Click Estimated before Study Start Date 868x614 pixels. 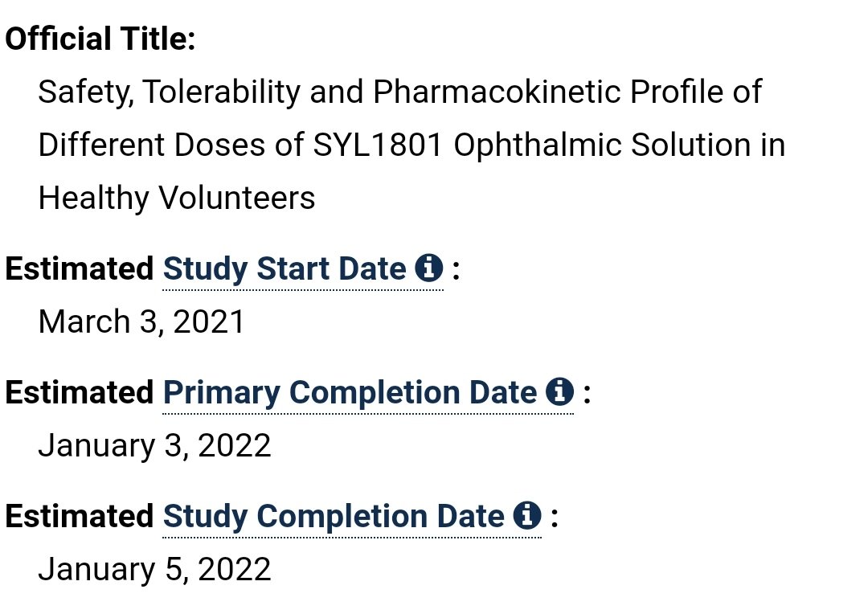click(x=79, y=268)
